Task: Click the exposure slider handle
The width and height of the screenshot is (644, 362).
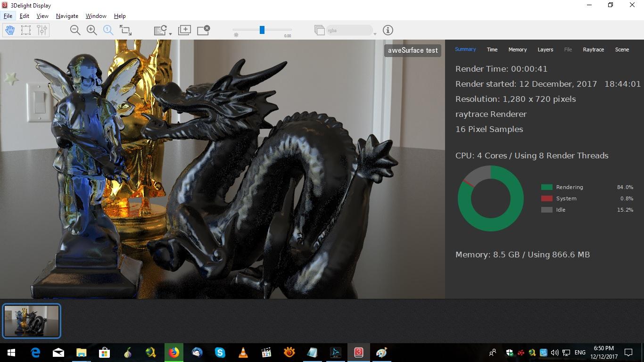Action: [262, 30]
